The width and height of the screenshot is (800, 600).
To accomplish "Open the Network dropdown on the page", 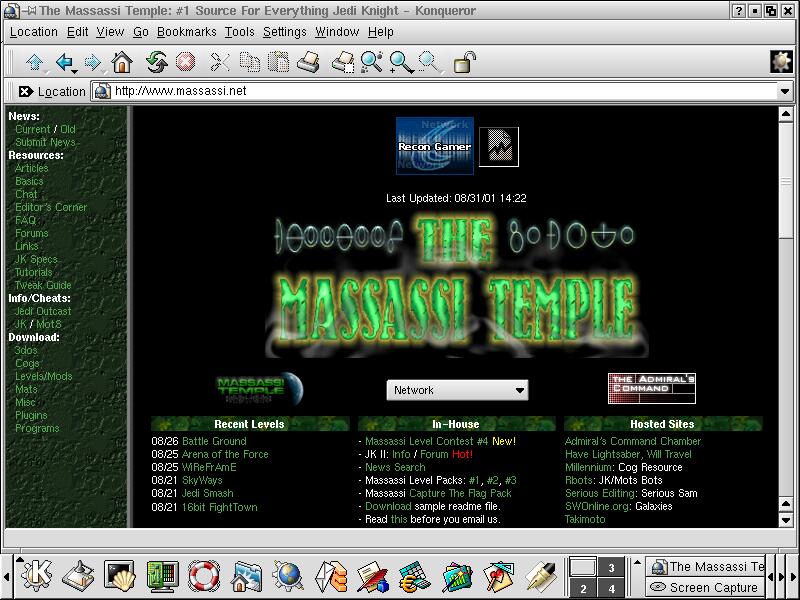I will [x=457, y=390].
